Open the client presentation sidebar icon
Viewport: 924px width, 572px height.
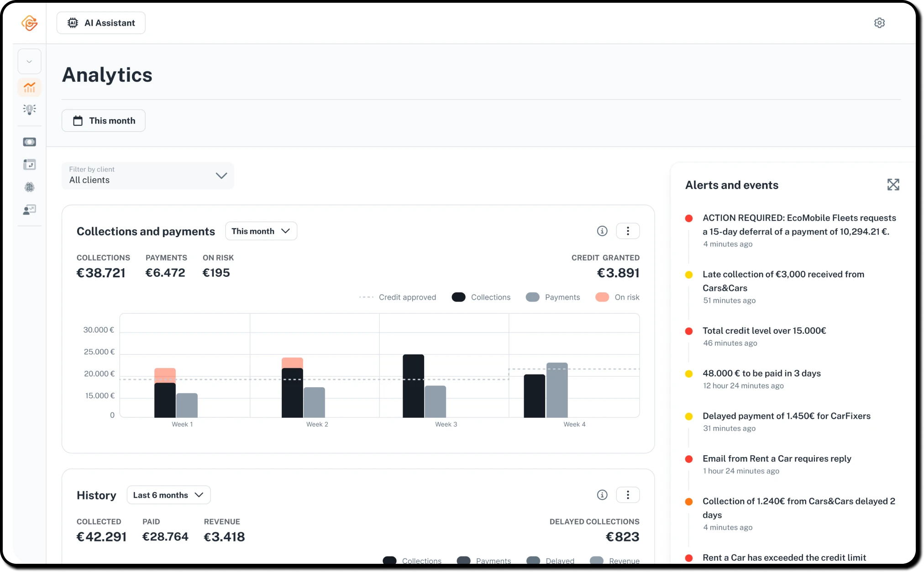tap(29, 209)
